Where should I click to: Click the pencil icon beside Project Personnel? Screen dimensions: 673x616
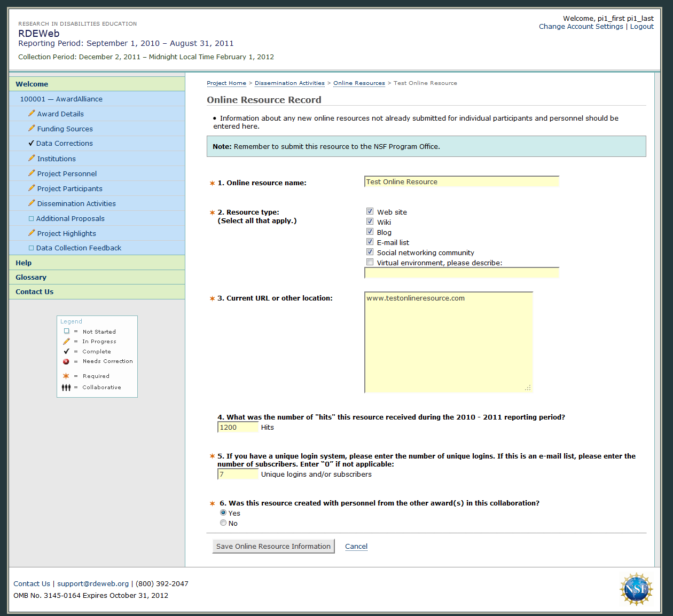click(32, 173)
